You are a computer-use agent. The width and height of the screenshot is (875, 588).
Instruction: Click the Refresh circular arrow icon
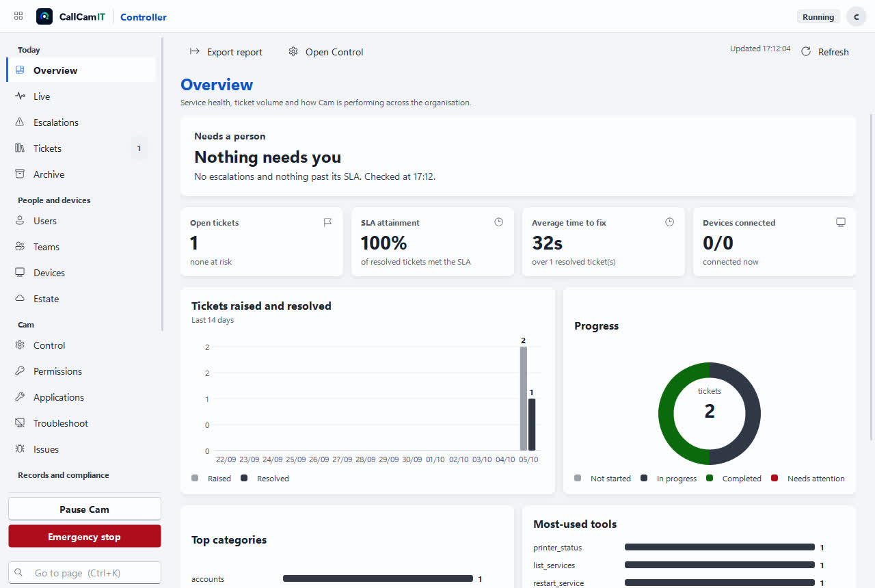tap(806, 52)
